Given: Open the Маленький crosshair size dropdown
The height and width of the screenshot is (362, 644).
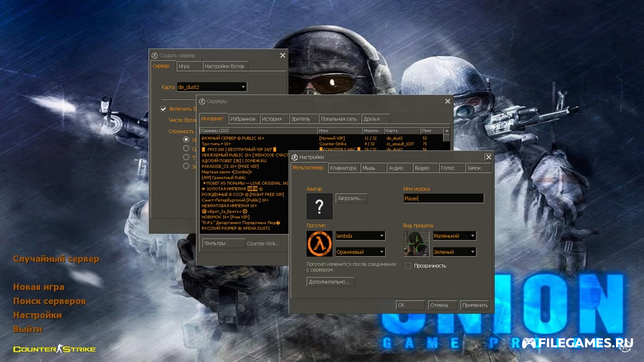Looking at the screenshot, I should (454, 236).
